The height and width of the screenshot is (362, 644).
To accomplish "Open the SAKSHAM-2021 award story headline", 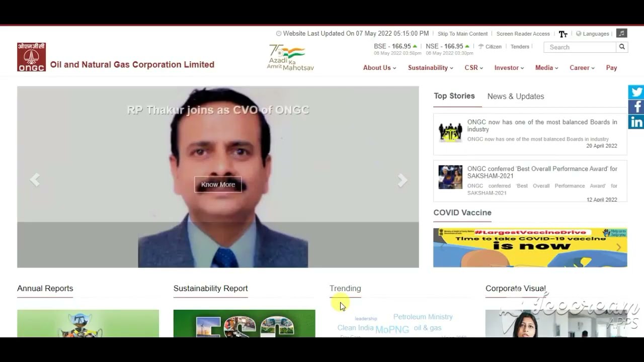I will pos(542,172).
